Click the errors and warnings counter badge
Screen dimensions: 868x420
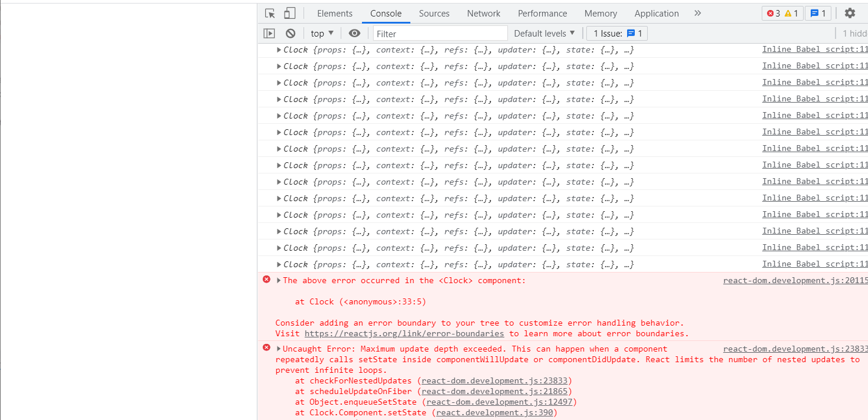[782, 13]
